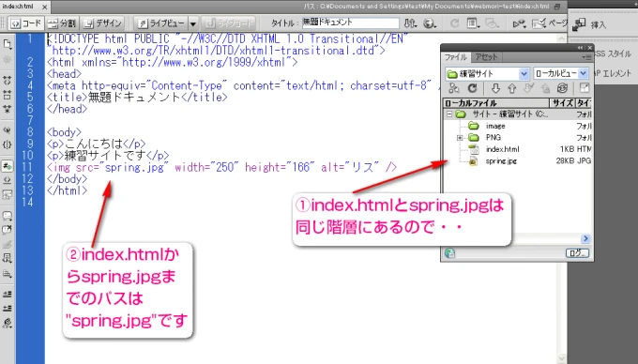The height and width of the screenshot is (364, 638).
Task: Restore down the document window
Action: click(x=557, y=7)
